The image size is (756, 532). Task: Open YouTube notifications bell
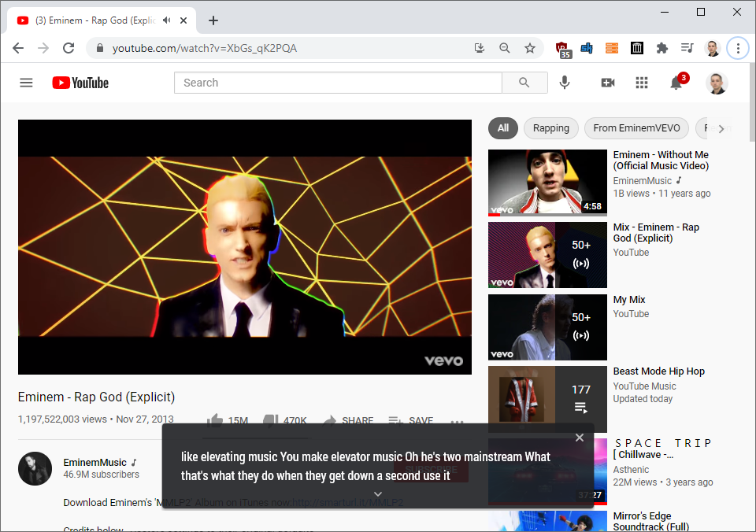(676, 82)
